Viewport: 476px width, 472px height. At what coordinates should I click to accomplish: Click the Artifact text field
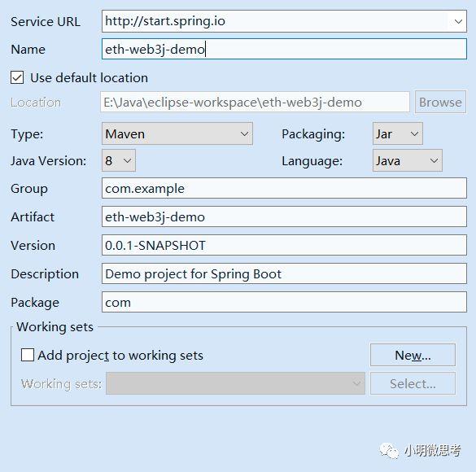[284, 216]
